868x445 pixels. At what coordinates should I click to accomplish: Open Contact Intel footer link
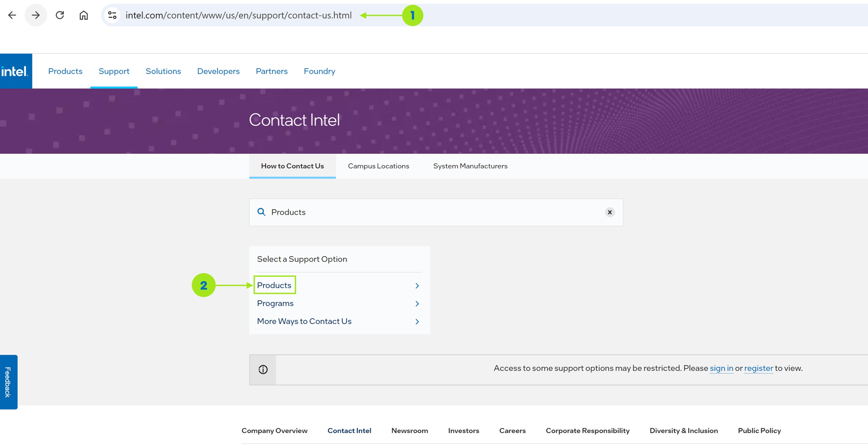(x=349, y=431)
